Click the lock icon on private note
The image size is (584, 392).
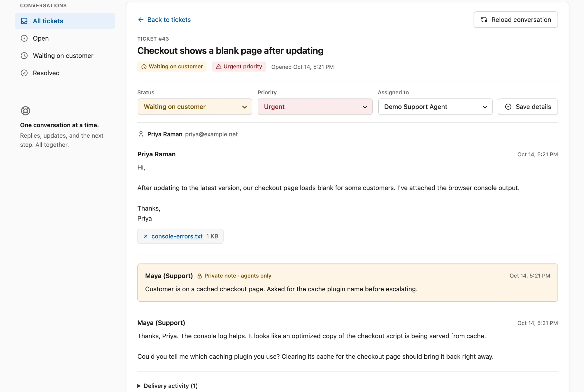pos(199,276)
